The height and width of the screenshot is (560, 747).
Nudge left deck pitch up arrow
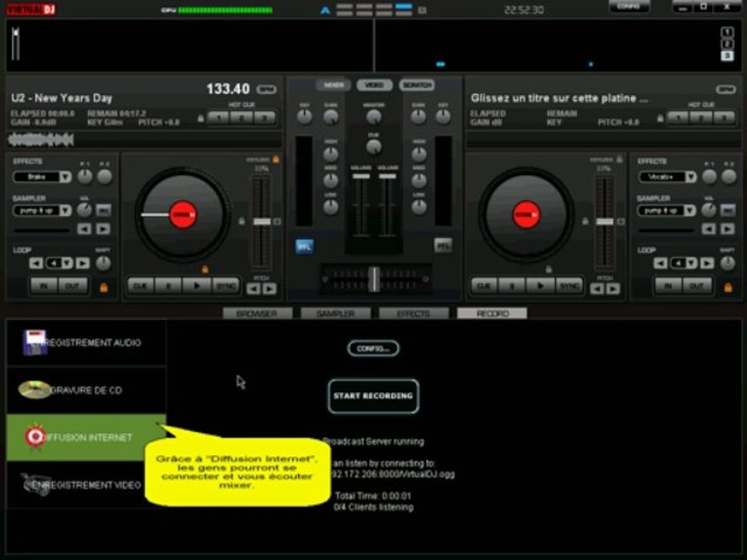[x=270, y=289]
